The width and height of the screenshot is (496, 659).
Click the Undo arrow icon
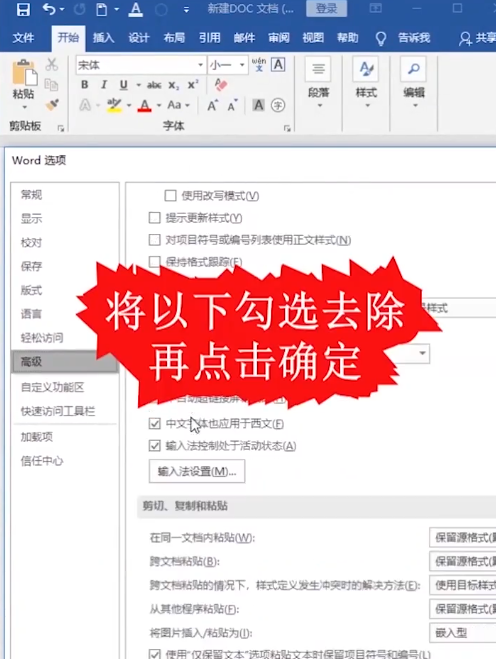[49, 8]
